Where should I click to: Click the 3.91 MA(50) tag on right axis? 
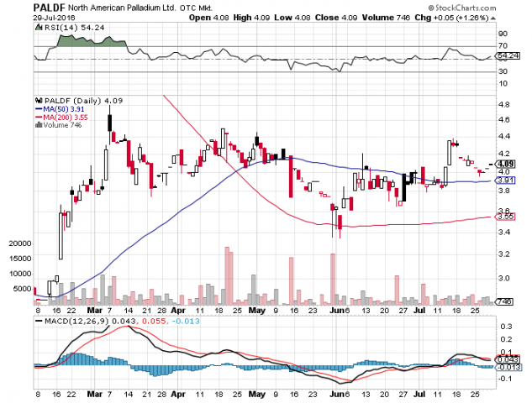coord(506,181)
